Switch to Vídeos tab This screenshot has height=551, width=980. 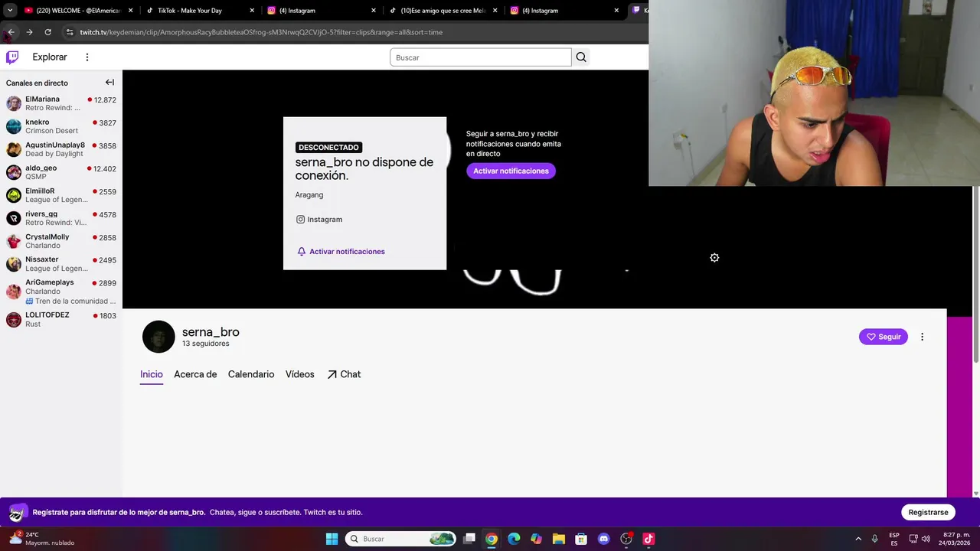click(300, 374)
